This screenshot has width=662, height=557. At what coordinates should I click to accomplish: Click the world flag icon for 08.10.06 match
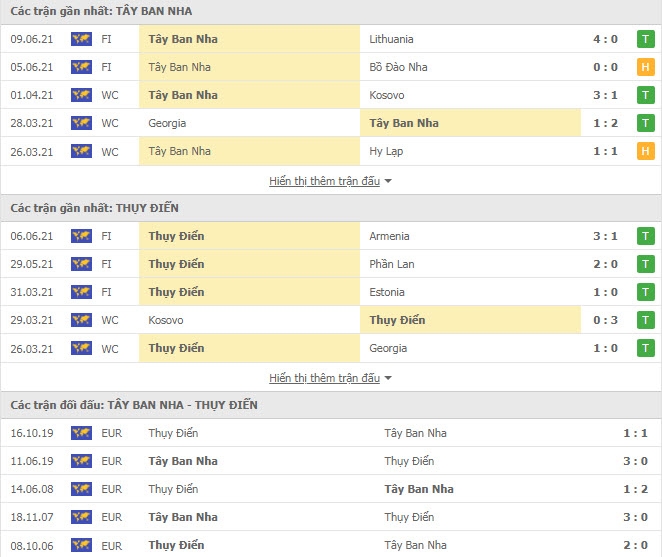tap(81, 545)
